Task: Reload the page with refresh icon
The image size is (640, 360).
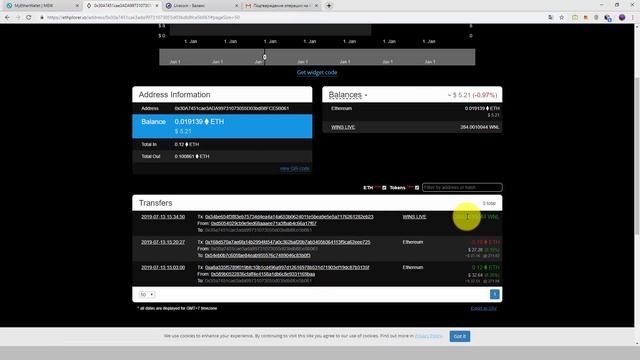Action: [x=29, y=18]
